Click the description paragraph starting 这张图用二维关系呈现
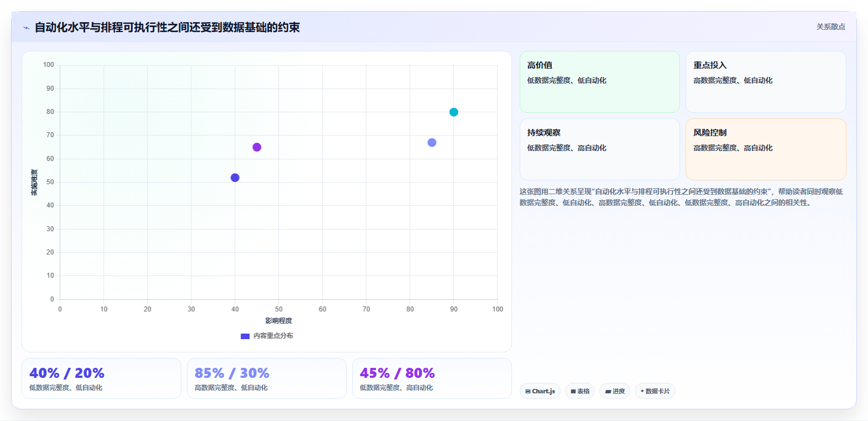The image size is (868, 421). pyautogui.click(x=682, y=197)
